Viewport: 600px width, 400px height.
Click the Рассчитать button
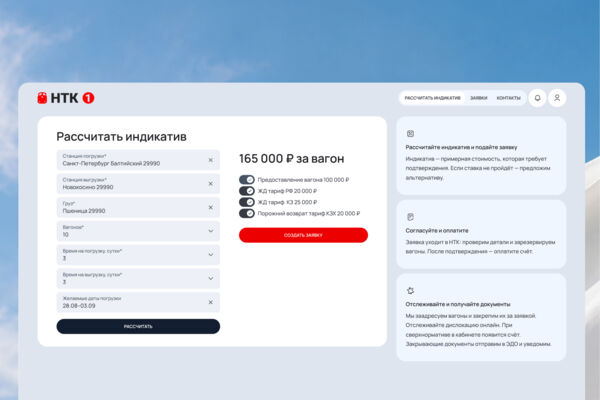click(x=138, y=327)
